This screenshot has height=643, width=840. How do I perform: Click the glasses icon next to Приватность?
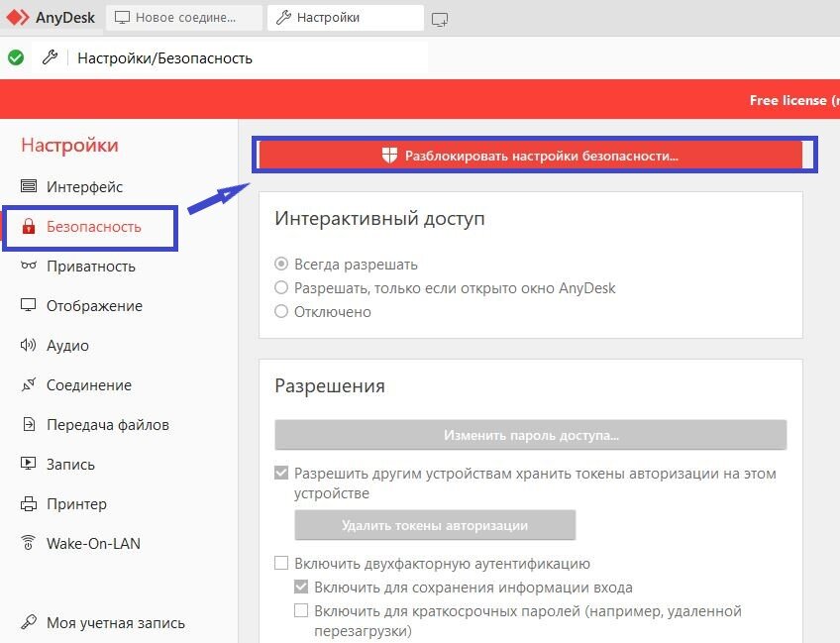(x=29, y=265)
